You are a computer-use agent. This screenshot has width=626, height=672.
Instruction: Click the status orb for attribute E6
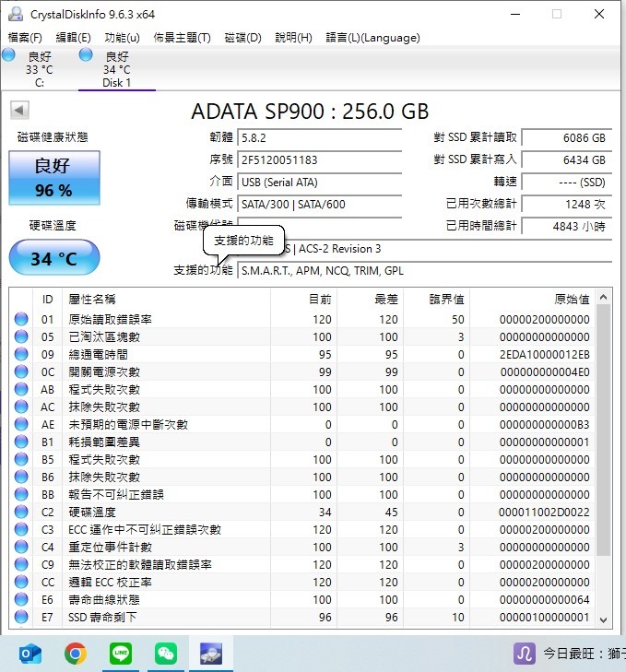pos(21,599)
